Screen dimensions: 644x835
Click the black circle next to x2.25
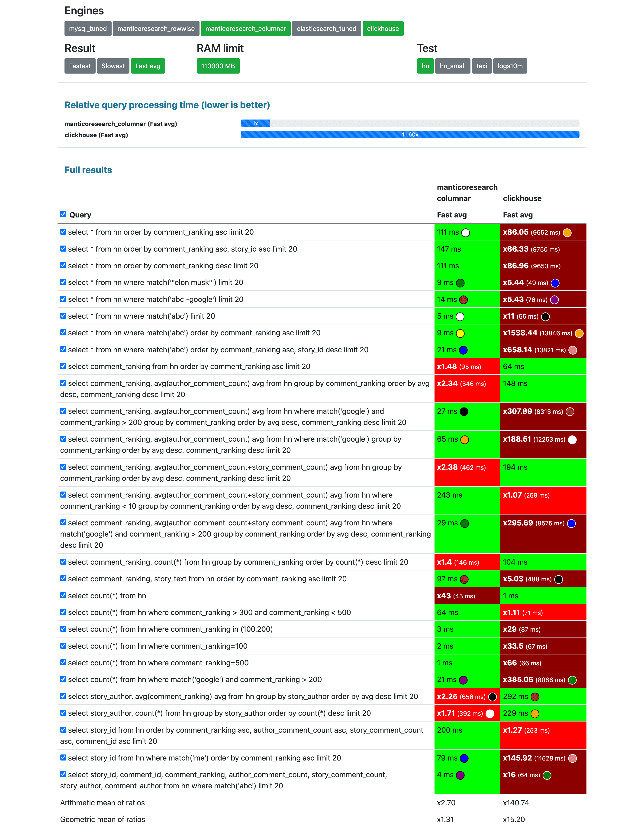492,697
